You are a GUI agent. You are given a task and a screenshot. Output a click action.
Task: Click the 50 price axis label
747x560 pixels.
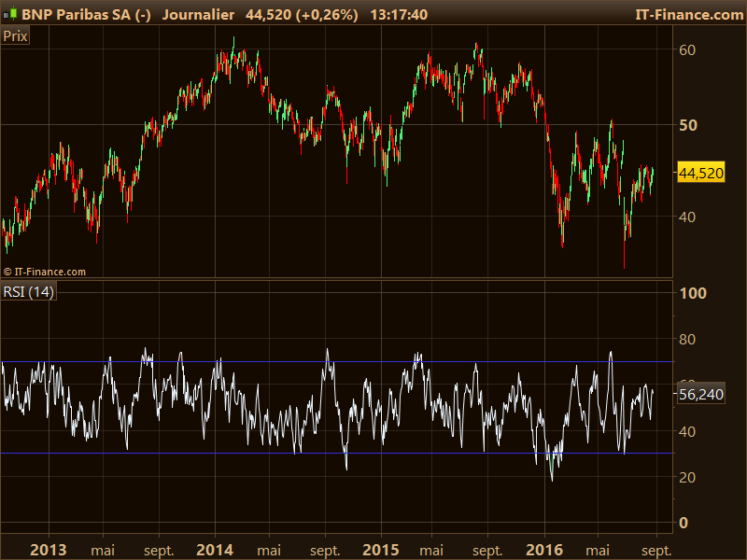pyautogui.click(x=688, y=125)
